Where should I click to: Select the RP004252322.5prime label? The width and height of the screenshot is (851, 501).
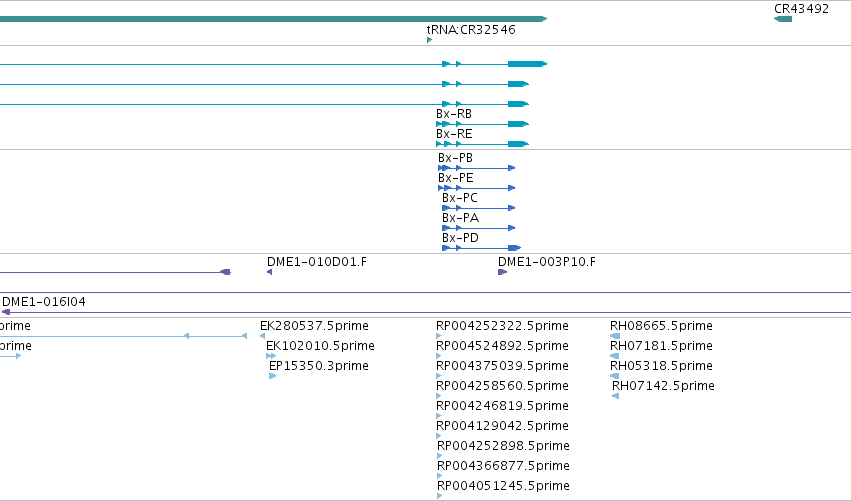tap(503, 326)
